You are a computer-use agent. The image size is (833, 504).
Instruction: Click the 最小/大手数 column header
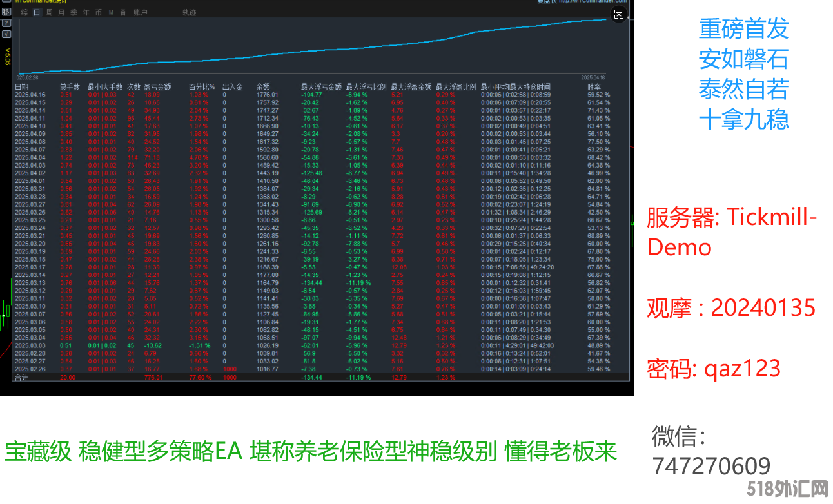tap(104, 87)
